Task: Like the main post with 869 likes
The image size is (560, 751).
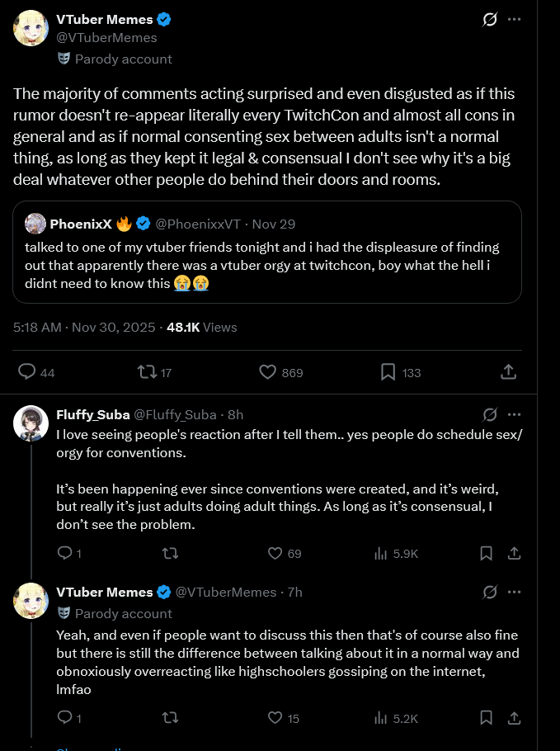Action: click(267, 372)
